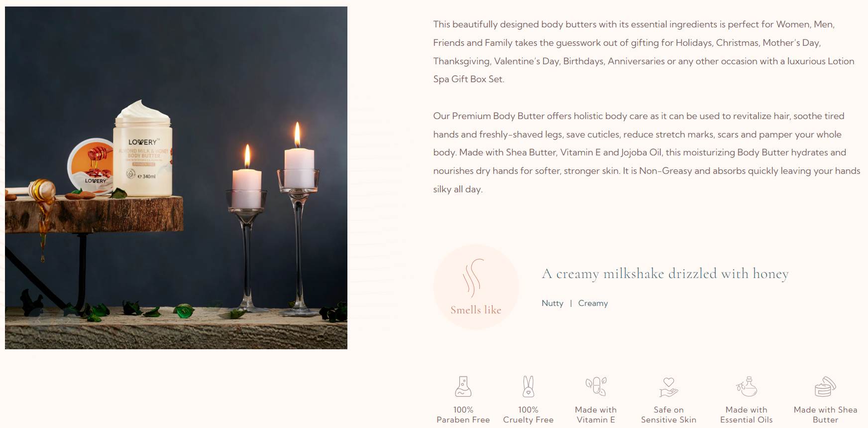Viewport: 868px width, 428px height.
Task: Click the 100% Cruelty Free label
Action: tap(528, 415)
